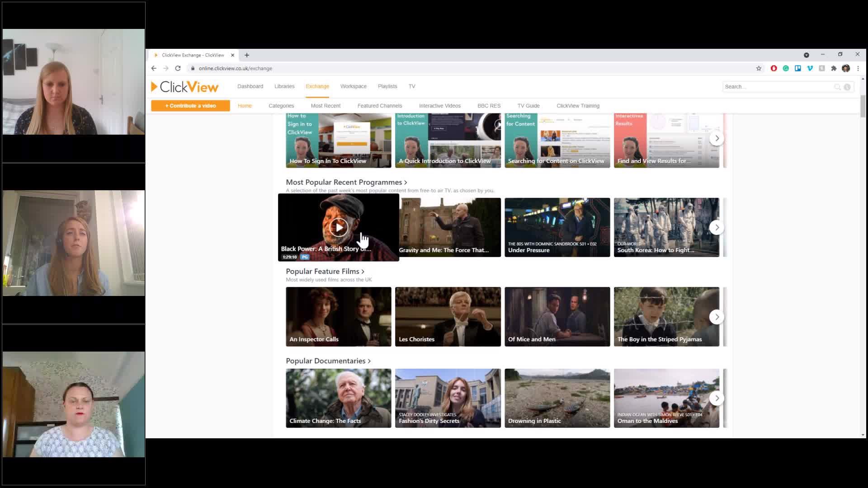Bookmark this page with the star icon
The width and height of the screenshot is (868, 488).
[x=759, y=68]
